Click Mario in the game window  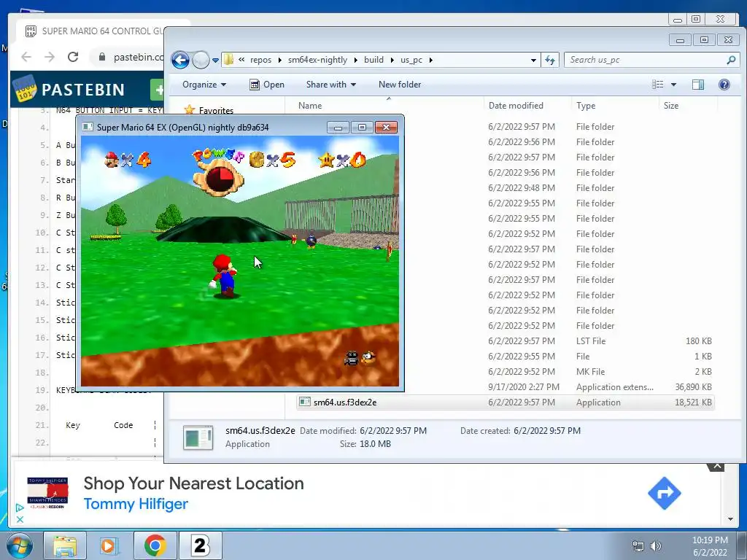click(224, 276)
